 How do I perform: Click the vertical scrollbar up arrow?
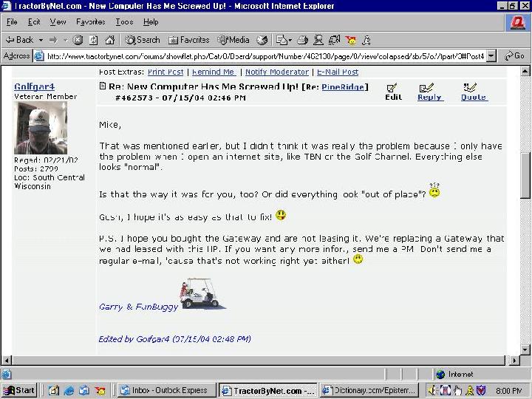[525, 71]
